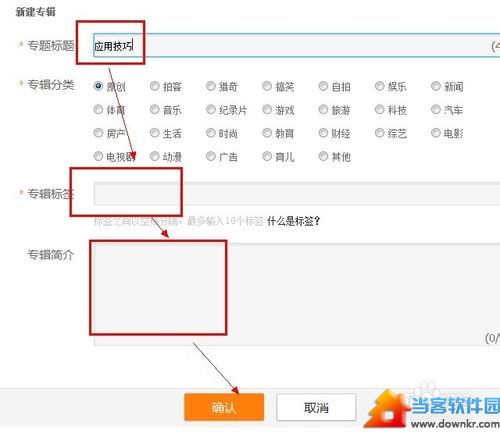Screen dimensions: 500x434
Task: Choose the 游戏 category
Action: pos(267,109)
